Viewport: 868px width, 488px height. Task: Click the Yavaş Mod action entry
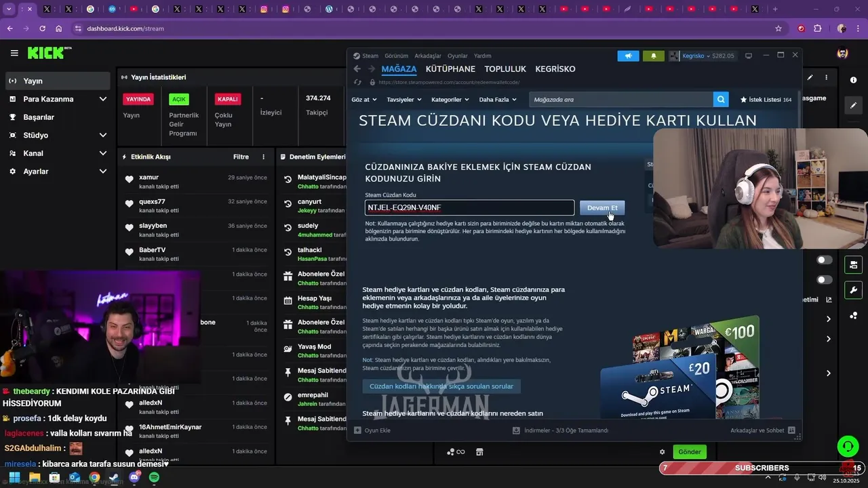click(x=313, y=350)
